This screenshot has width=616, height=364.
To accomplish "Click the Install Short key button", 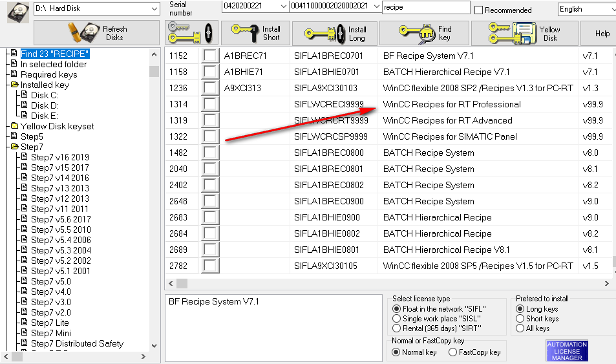I will pos(255,33).
